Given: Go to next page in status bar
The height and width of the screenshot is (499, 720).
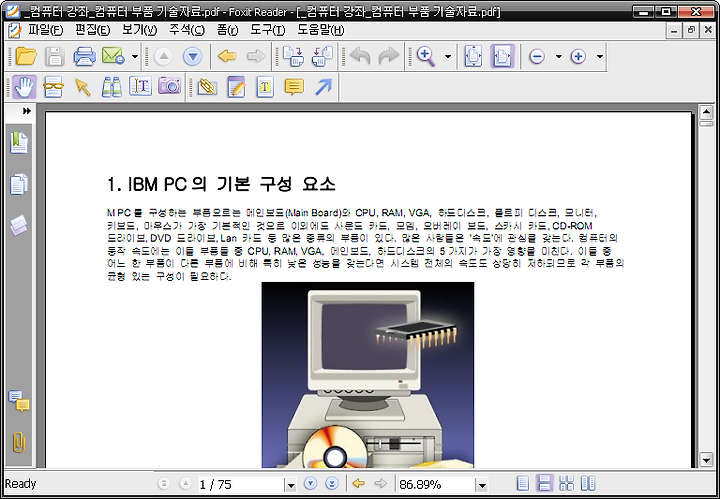Looking at the screenshot, I should [310, 483].
